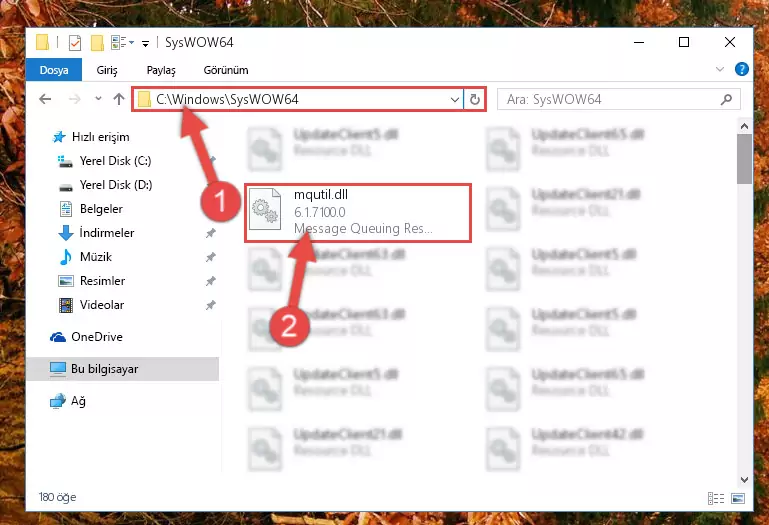Switch to the Paylaş ribbon tab
Screen dimensions: 769x525
point(161,70)
